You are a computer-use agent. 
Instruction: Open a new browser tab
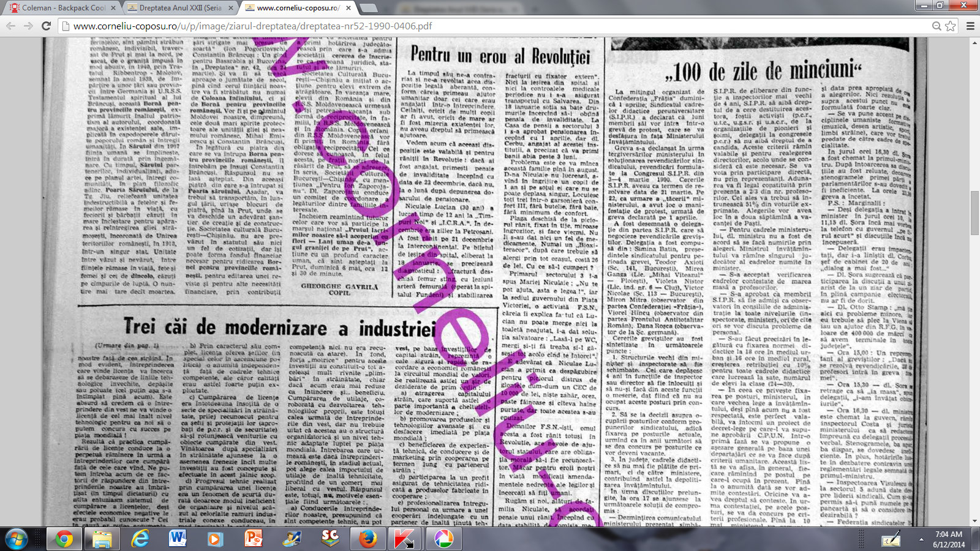[369, 8]
